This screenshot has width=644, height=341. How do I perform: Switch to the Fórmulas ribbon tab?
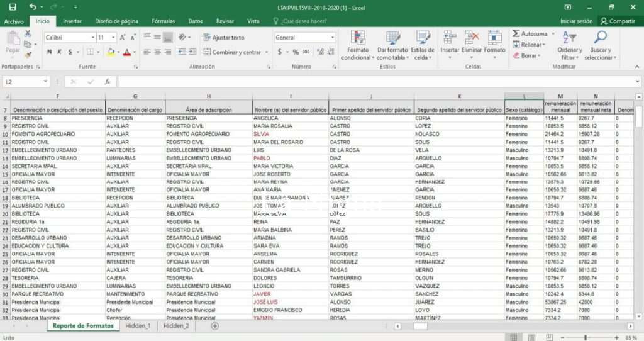pos(163,21)
